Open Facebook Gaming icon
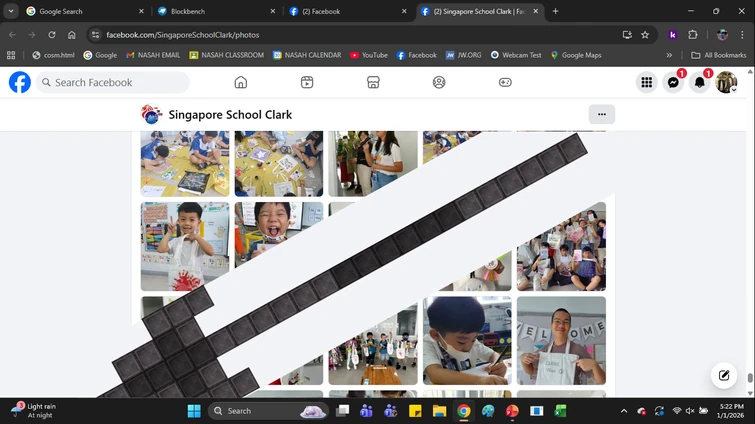 click(505, 82)
